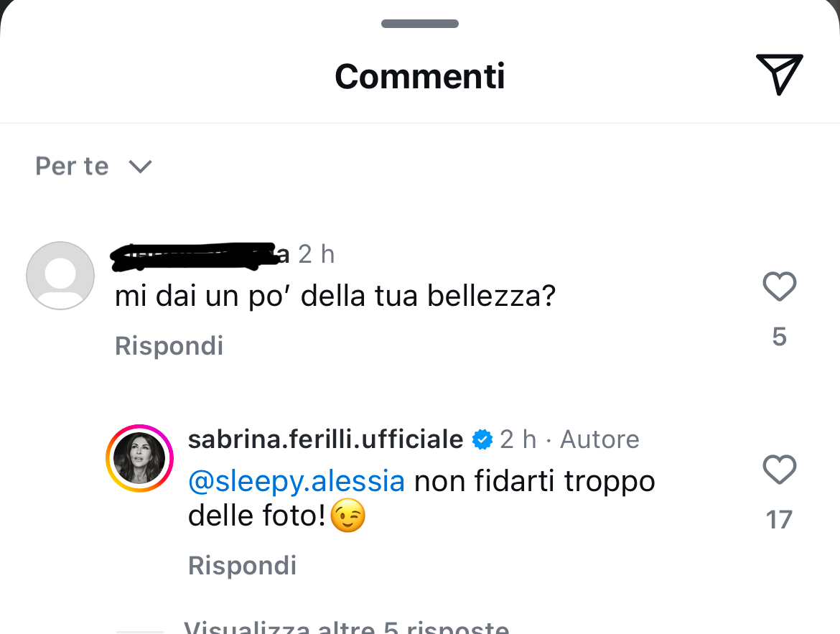Click the drag handle at top of sheet

coord(420,24)
